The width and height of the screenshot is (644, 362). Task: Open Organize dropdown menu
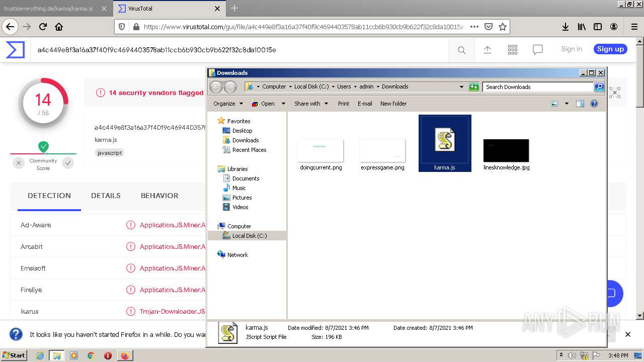coord(228,104)
